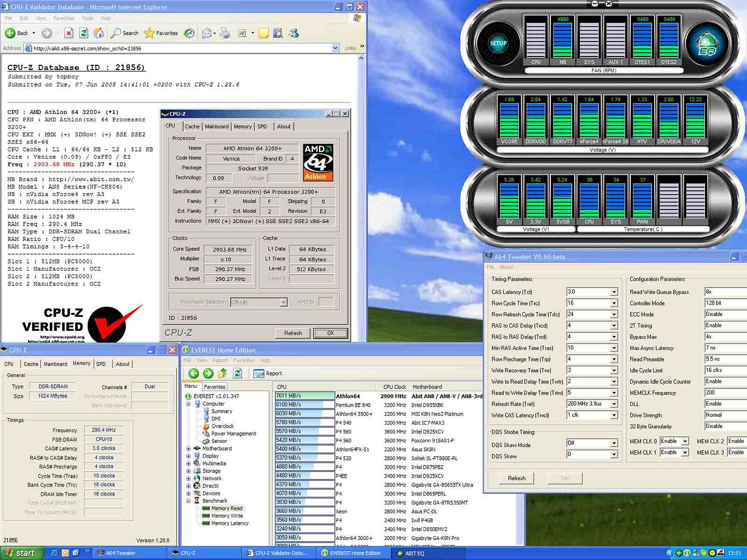This screenshot has height=560, width=747.
Task: Click the Refresh icon in EVEREST toolbar
Action: point(238,373)
